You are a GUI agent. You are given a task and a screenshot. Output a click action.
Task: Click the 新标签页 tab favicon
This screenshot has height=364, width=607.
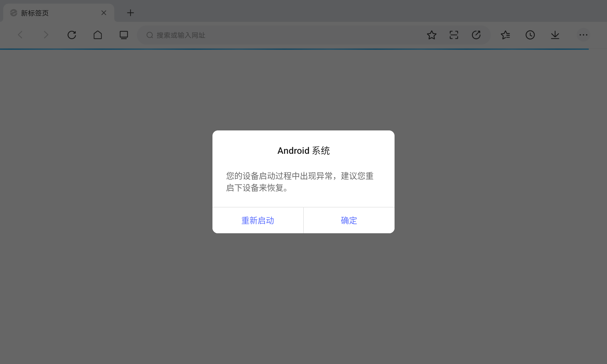14,13
